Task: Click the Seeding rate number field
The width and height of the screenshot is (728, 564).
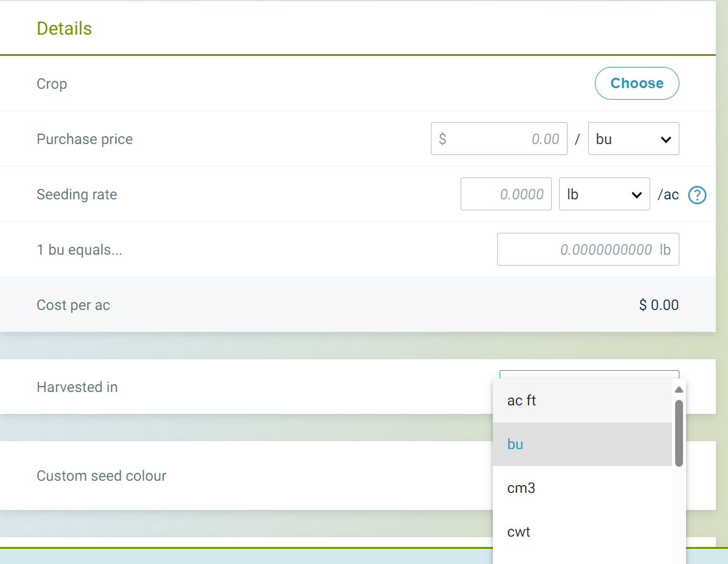Action: 506,194
